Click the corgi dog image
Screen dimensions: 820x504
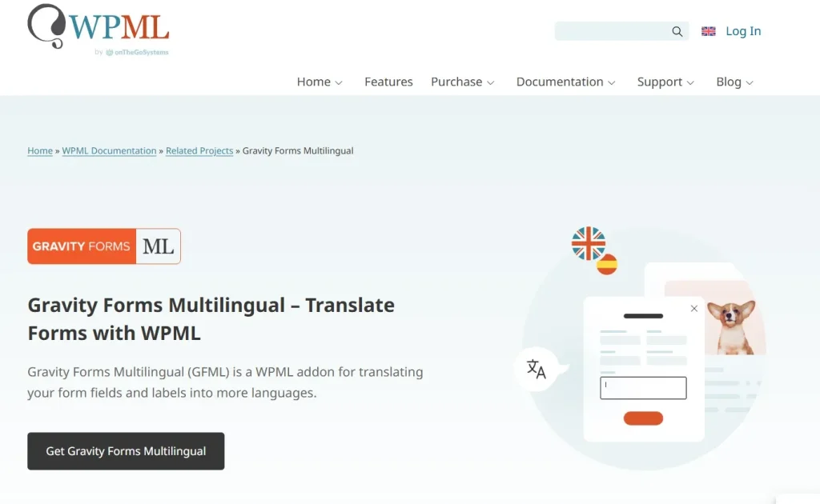click(x=731, y=328)
